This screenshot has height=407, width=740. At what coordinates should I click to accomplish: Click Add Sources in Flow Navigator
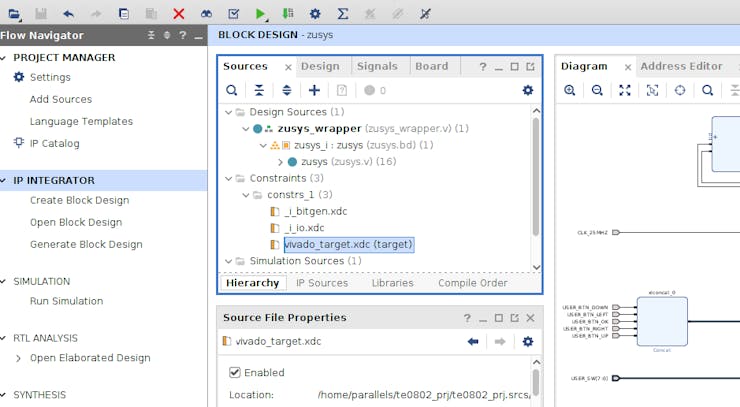pos(61,99)
